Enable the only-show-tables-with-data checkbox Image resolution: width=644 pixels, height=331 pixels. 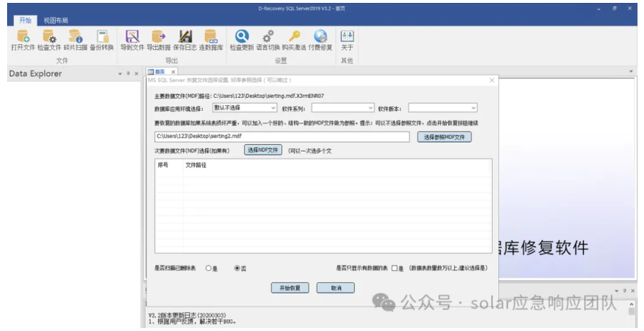click(394, 268)
